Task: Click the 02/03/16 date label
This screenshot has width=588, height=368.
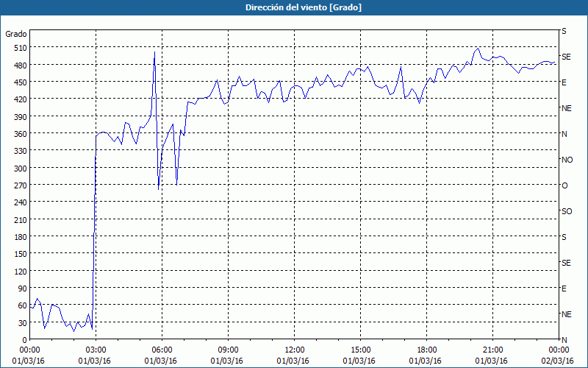Action: coord(558,361)
